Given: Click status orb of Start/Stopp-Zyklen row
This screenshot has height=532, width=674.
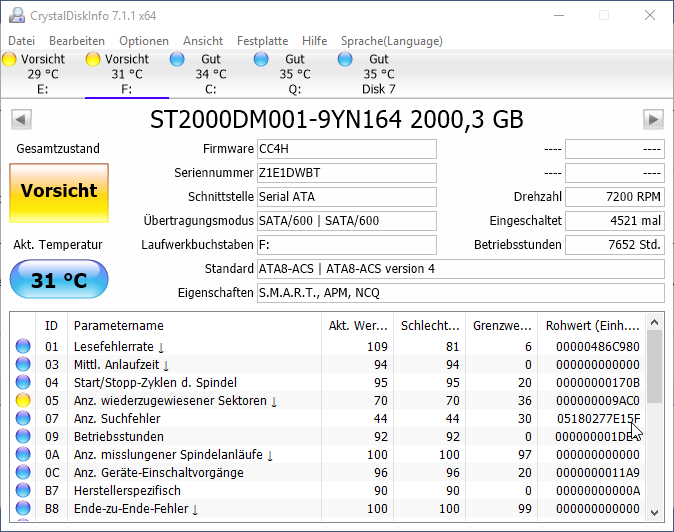Looking at the screenshot, I should [23, 382].
